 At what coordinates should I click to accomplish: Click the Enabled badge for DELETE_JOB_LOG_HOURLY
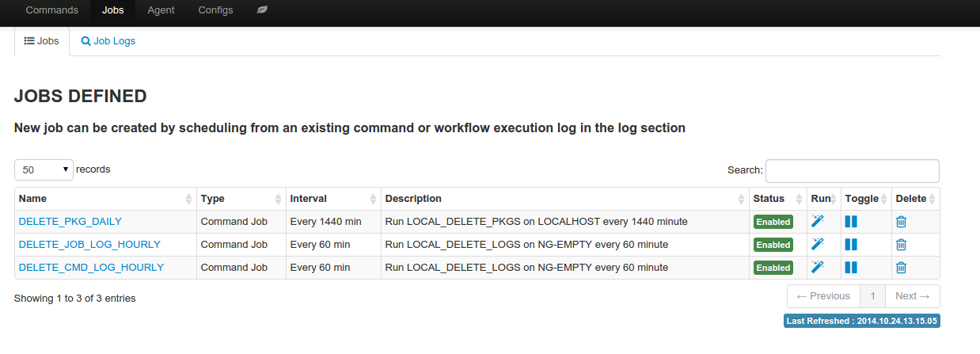coord(773,245)
